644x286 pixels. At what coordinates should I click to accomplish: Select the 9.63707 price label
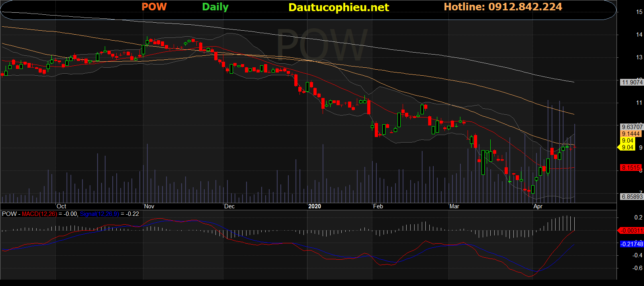pos(632,127)
